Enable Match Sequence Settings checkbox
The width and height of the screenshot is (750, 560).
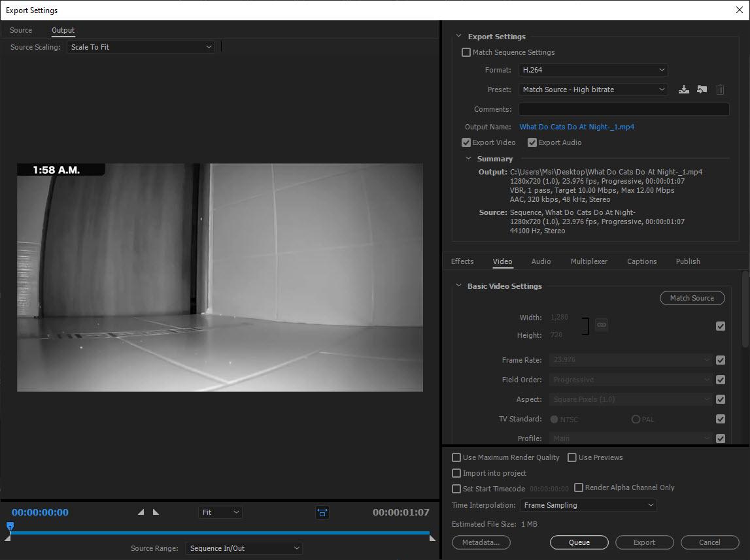pos(466,52)
